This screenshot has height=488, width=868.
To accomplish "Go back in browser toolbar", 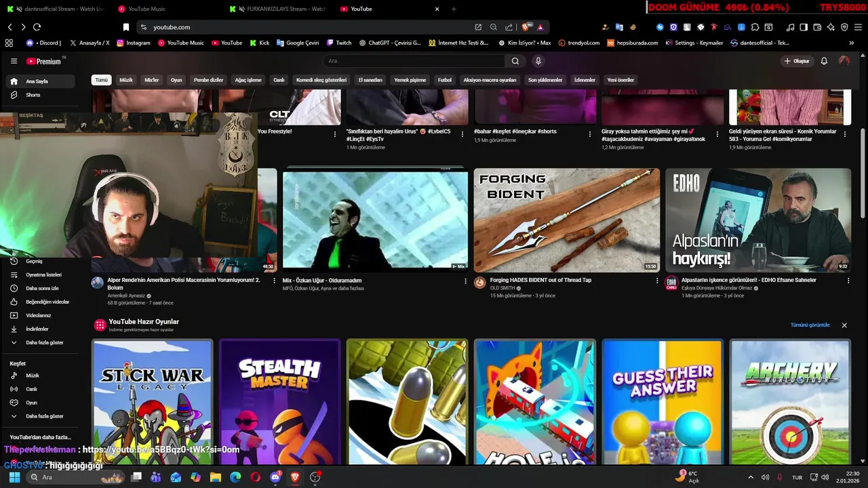I will pos(9,27).
